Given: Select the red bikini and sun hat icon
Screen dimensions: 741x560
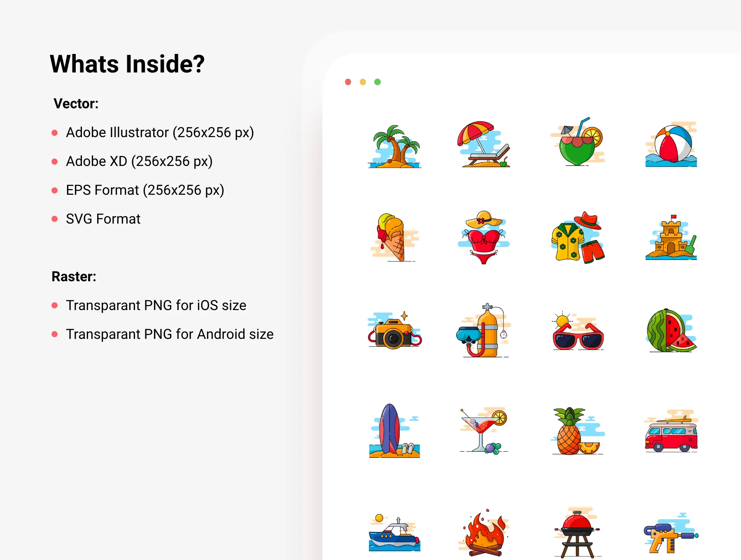Looking at the screenshot, I should (484, 238).
